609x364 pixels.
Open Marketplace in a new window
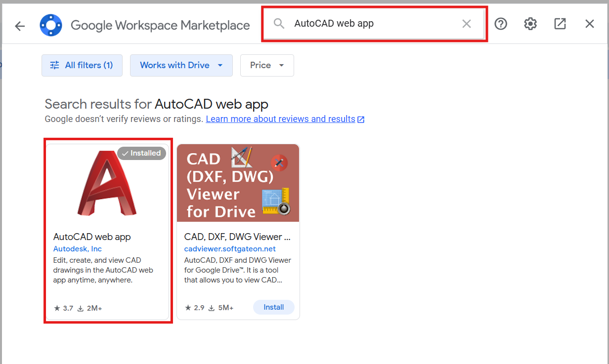click(x=560, y=23)
